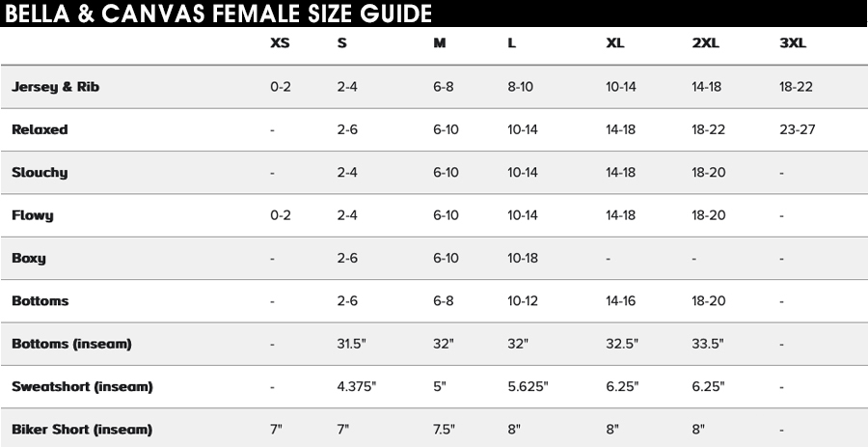Select the Biker Short (inseam) row label
Viewport: 868px width, 447px height.
(81, 430)
